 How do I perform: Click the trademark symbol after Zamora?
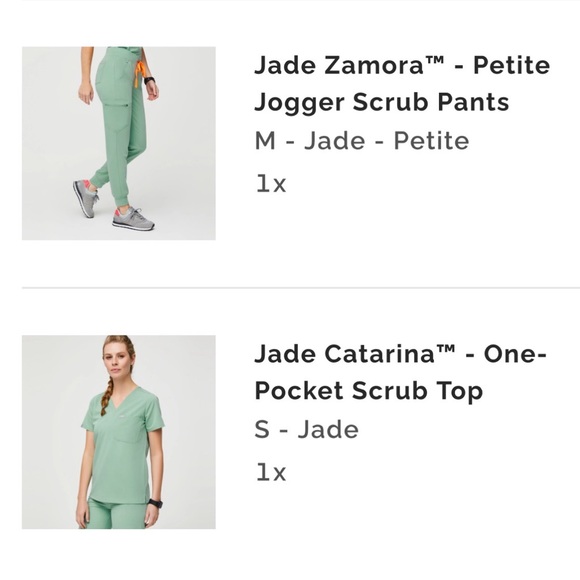[435, 60]
